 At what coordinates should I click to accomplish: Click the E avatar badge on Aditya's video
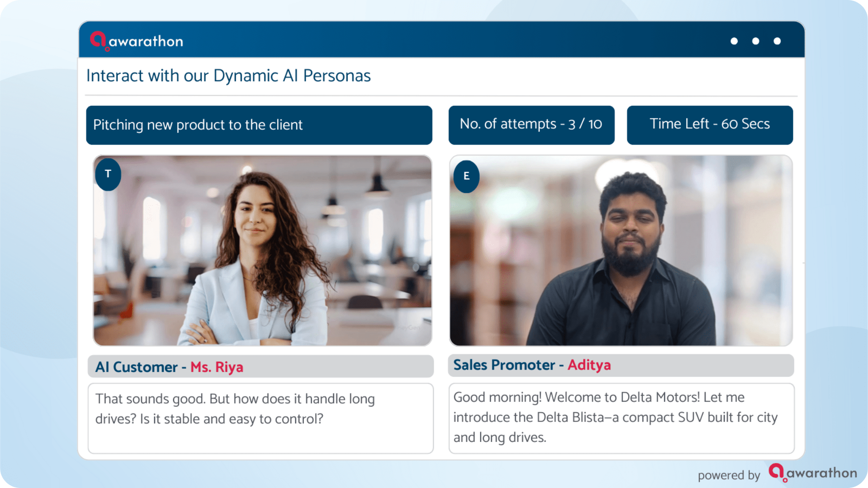pos(467,176)
